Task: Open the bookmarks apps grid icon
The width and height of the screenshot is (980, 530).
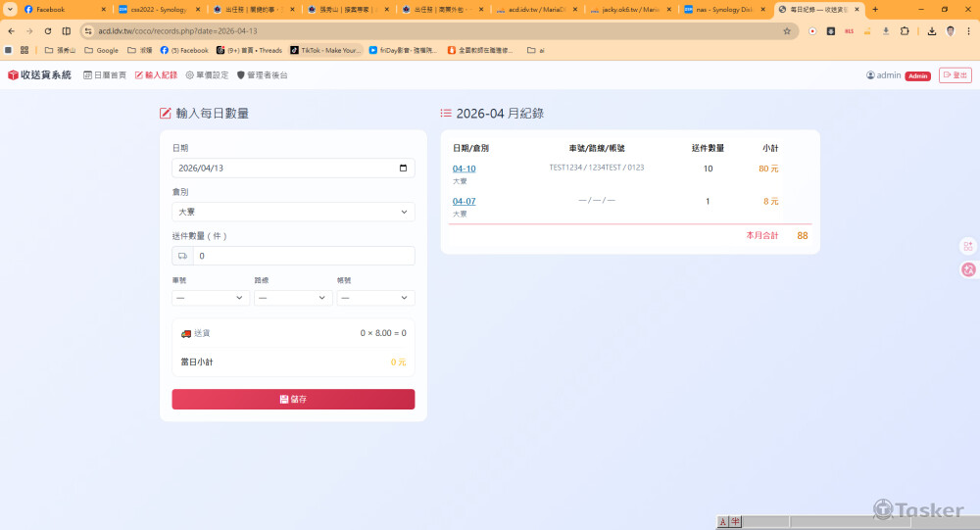Action: tap(24, 50)
